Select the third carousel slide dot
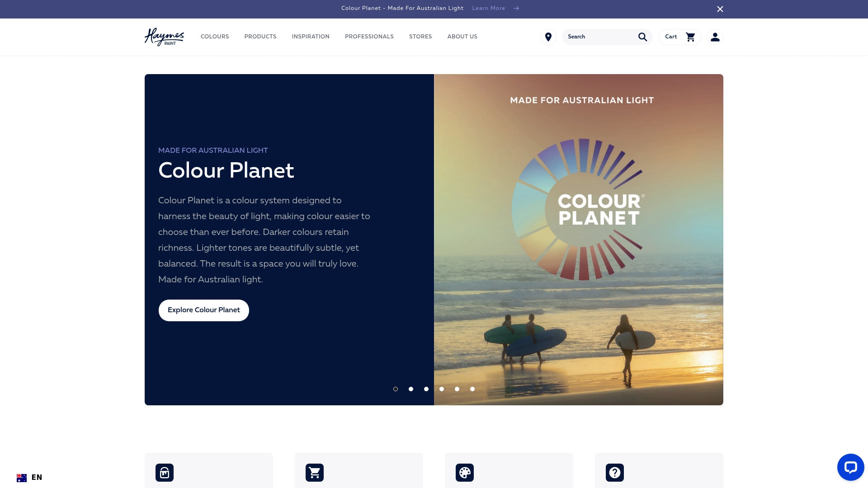 (426, 389)
